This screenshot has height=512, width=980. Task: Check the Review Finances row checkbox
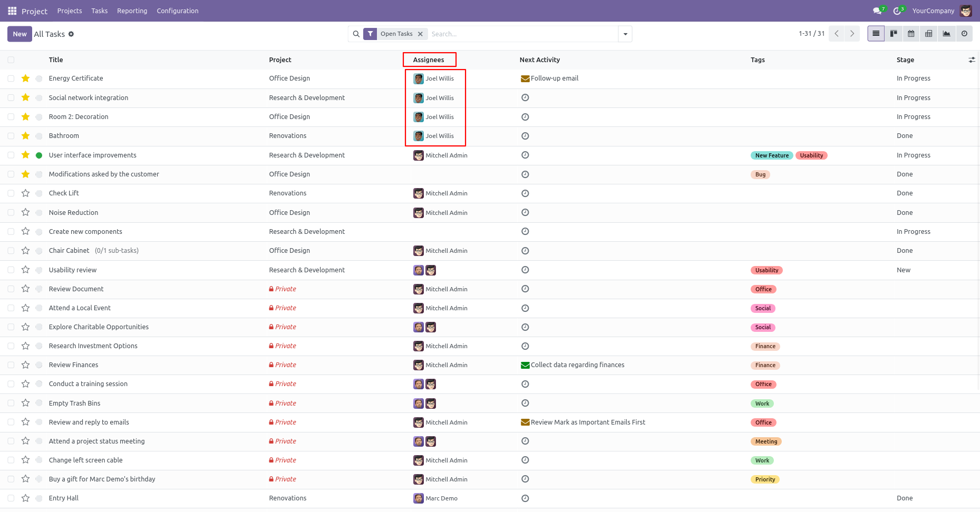11,365
